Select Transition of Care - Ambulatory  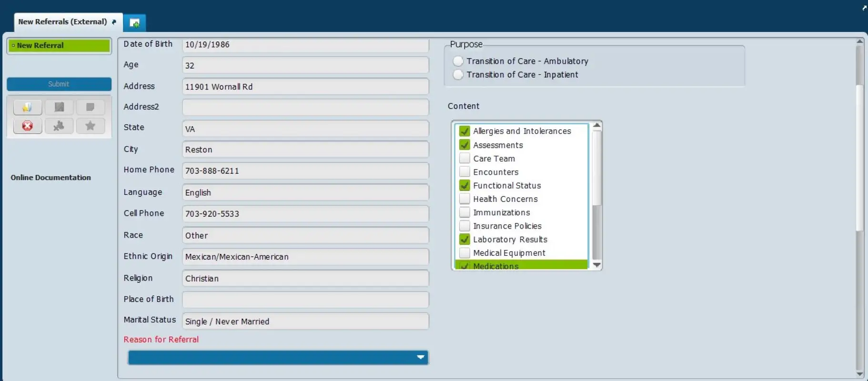458,61
